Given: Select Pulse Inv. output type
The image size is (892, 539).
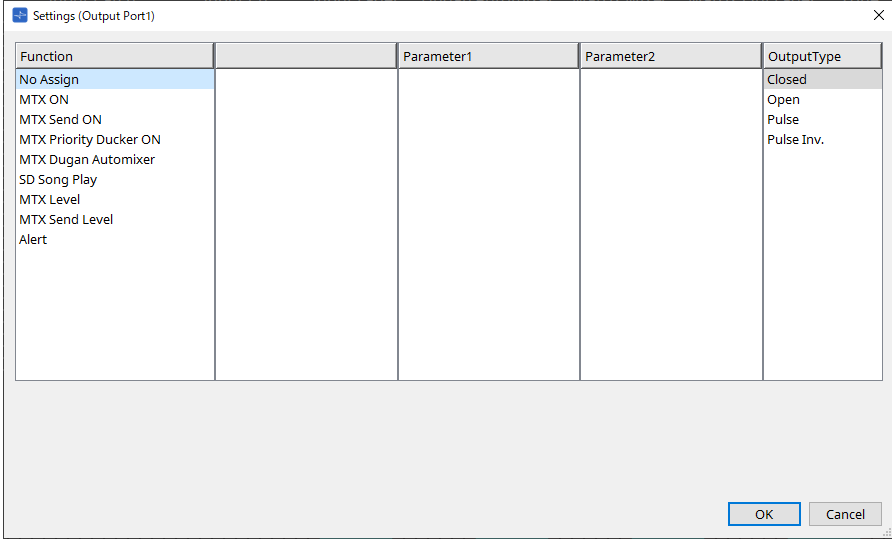Looking at the screenshot, I should pos(823,139).
